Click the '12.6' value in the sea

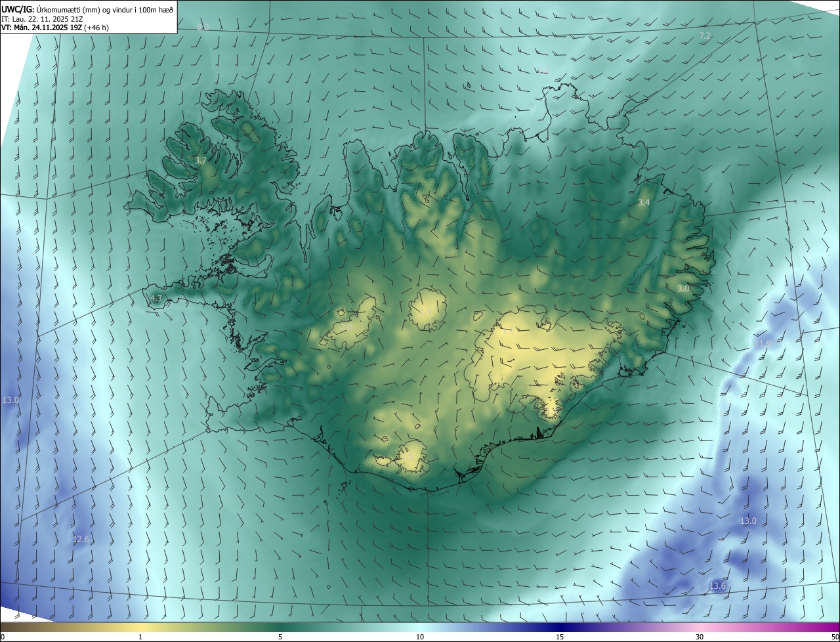(81, 540)
